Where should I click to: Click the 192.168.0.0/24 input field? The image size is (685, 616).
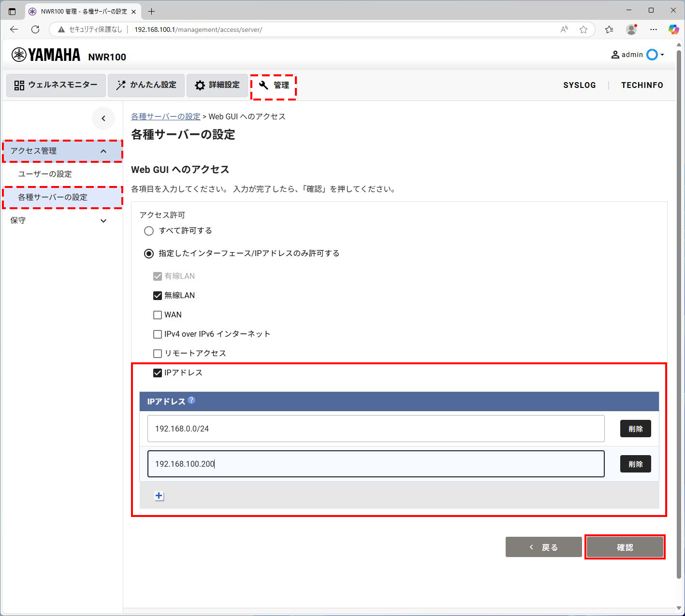tap(376, 428)
